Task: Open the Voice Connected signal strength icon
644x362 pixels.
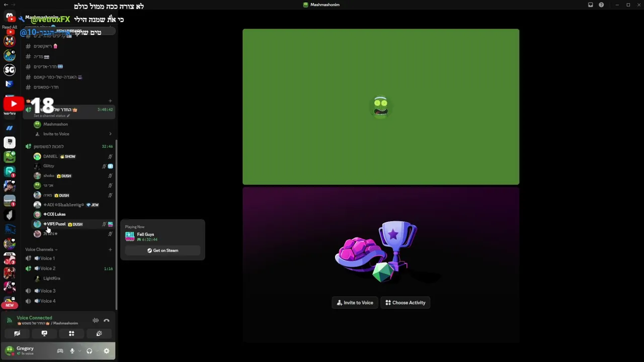Action: pos(9,320)
